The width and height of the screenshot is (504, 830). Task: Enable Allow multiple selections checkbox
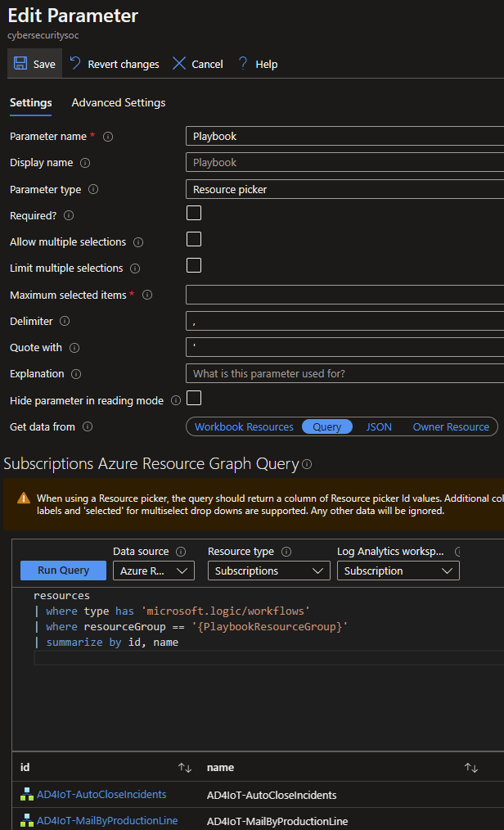(194, 239)
